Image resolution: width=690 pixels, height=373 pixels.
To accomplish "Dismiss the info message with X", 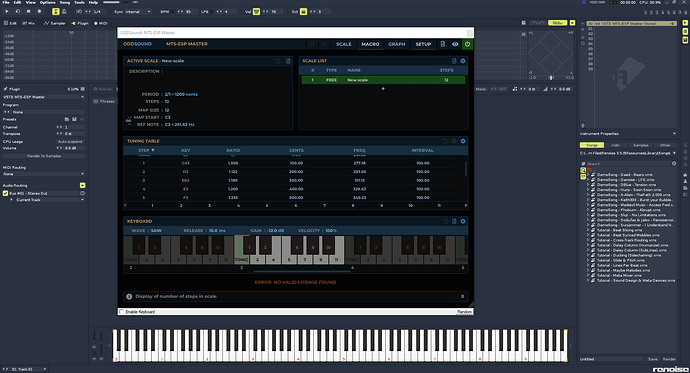I will coord(462,296).
